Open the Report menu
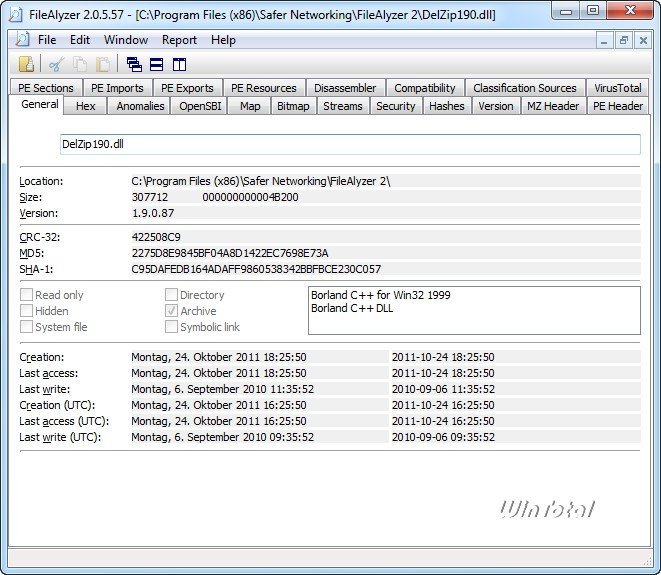Image resolution: width=661 pixels, height=575 pixels. pyautogui.click(x=179, y=40)
